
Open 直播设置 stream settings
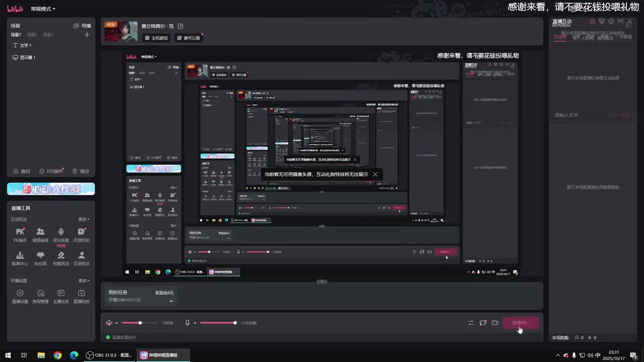tap(20, 296)
